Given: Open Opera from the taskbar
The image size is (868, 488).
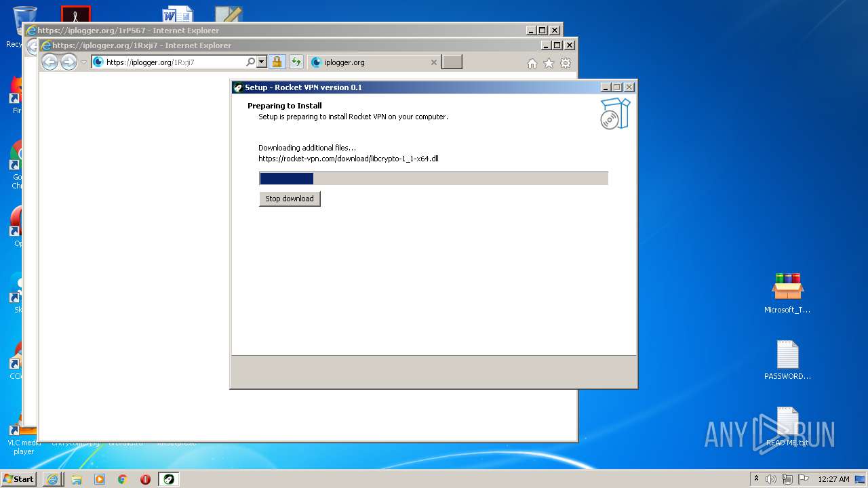Looking at the screenshot, I should (145, 479).
